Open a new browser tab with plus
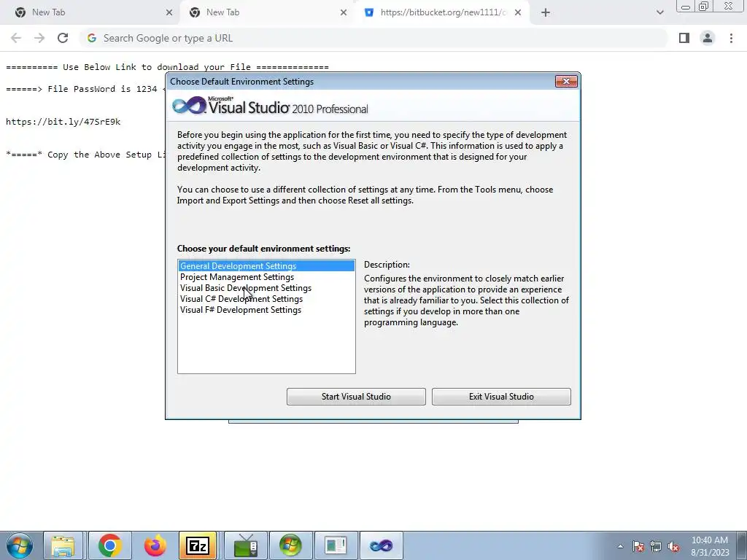Screen dimensions: 747x560 546,12
